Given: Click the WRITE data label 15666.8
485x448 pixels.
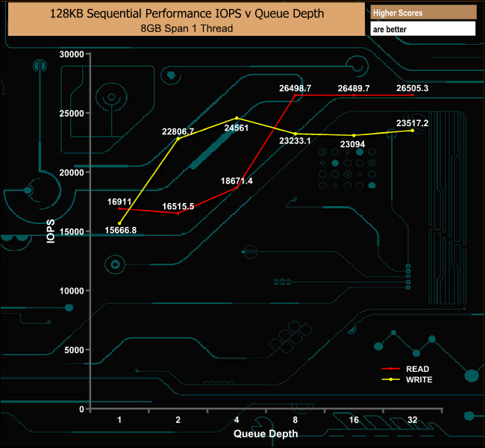Looking at the screenshot, I should (121, 231).
